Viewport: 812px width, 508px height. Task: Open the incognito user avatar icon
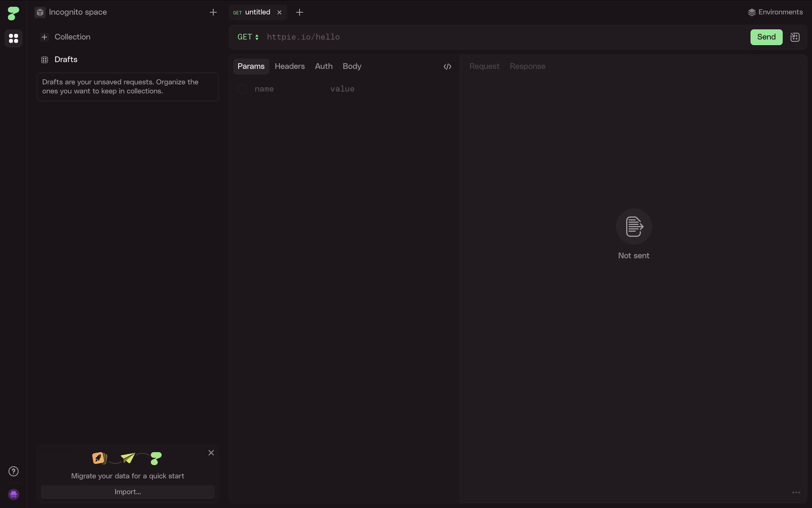tap(14, 494)
